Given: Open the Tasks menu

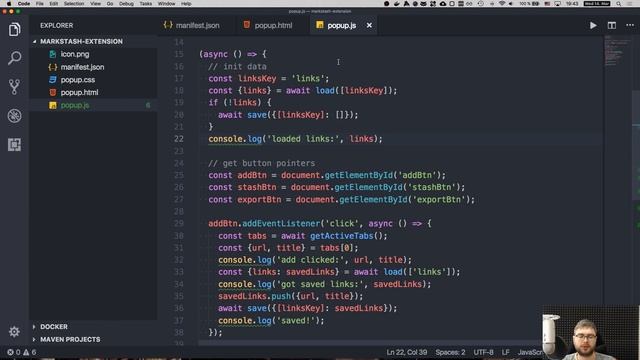Looking at the screenshot, I should point(146,4).
